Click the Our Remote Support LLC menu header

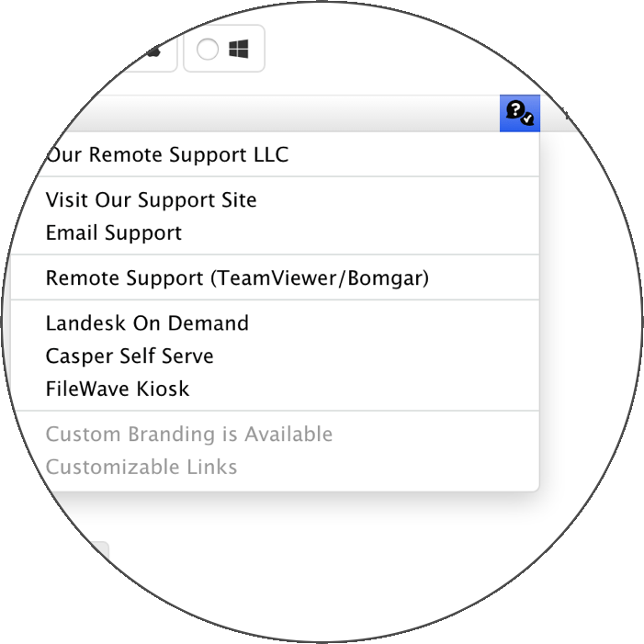pyautogui.click(x=167, y=155)
